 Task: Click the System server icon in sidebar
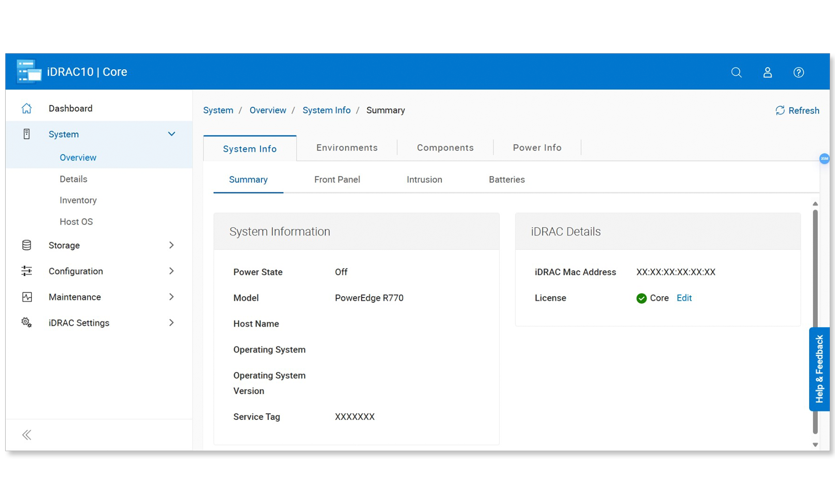[x=26, y=134]
